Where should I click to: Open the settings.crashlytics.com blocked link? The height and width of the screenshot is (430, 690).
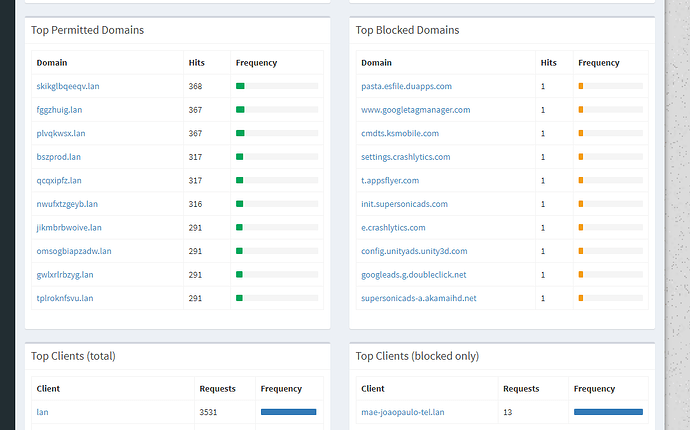(x=405, y=157)
